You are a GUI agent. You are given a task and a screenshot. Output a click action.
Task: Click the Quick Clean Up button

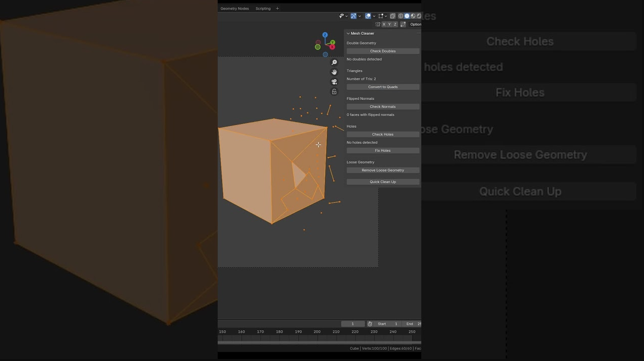383,182
